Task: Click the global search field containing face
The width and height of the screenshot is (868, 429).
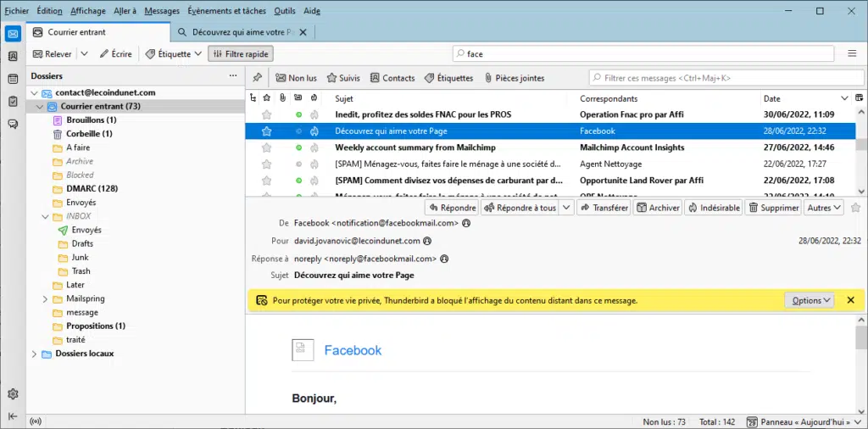Action: tap(644, 53)
